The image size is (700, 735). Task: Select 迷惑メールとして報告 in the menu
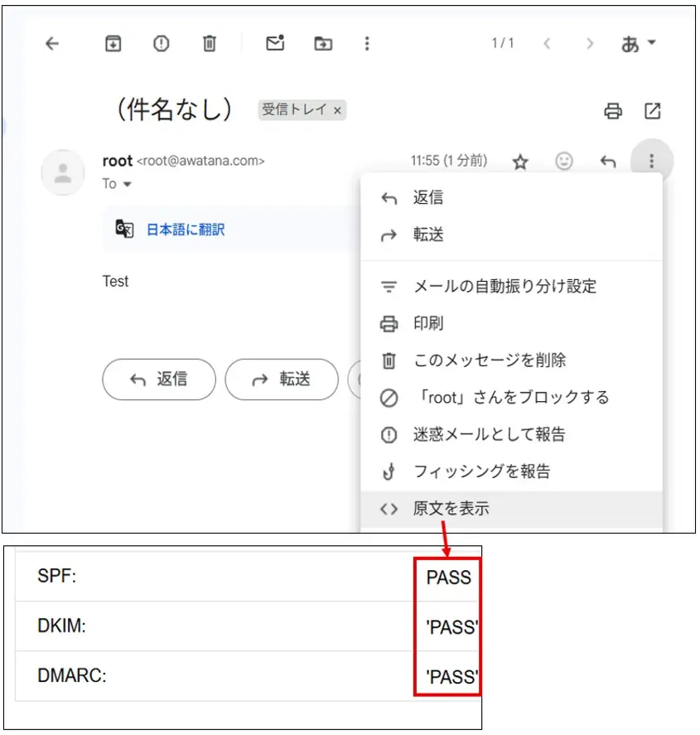512,434
